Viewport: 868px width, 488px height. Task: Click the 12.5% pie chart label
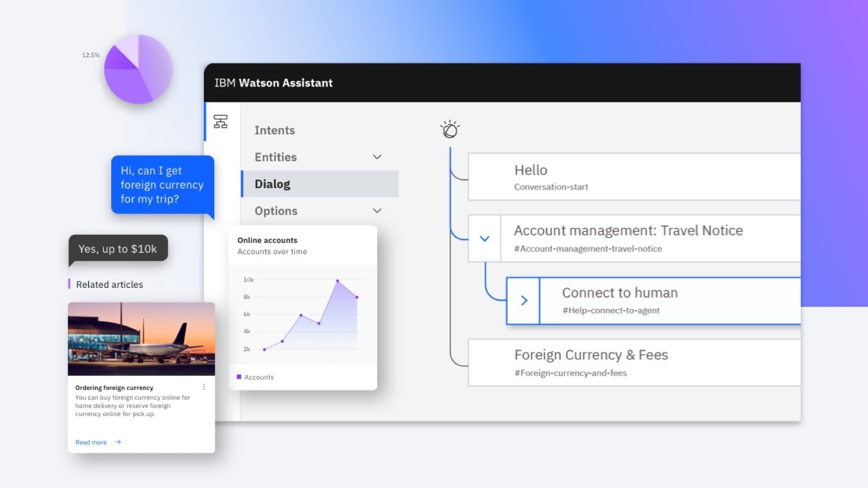click(x=91, y=55)
